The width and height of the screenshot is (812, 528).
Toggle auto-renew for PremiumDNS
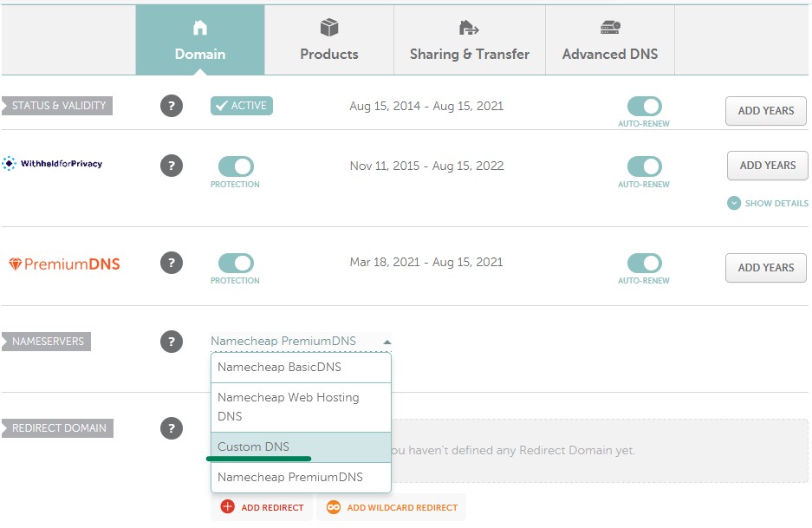644,263
